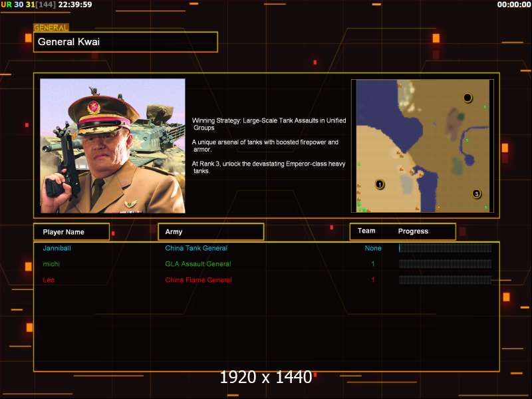Image resolution: width=532 pixels, height=399 pixels.
Task: Click start position marker 1 on minimap
Action: 380,185
